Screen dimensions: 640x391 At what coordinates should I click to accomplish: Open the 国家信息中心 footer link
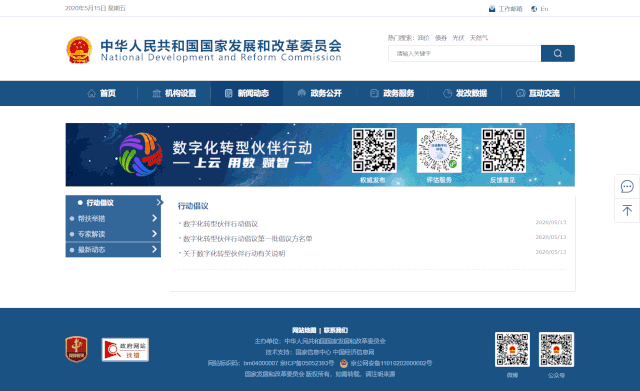(x=313, y=352)
